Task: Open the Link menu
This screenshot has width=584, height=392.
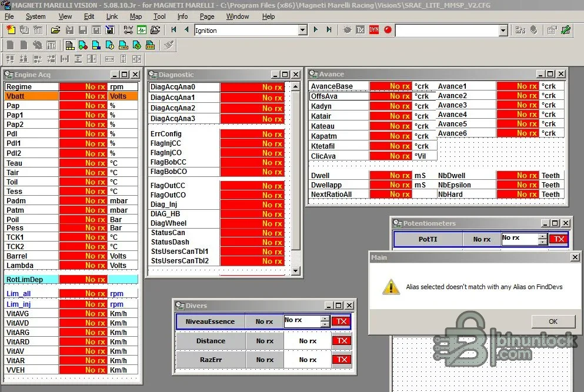Action: (x=112, y=16)
